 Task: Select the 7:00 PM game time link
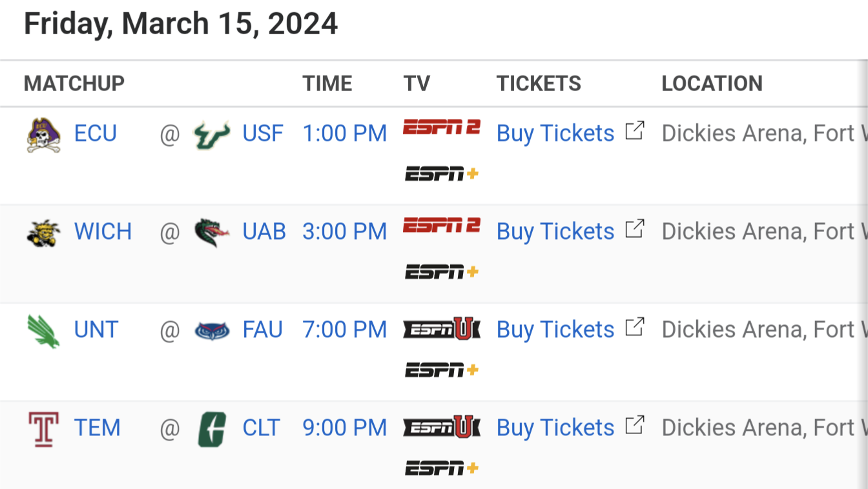[x=344, y=330]
